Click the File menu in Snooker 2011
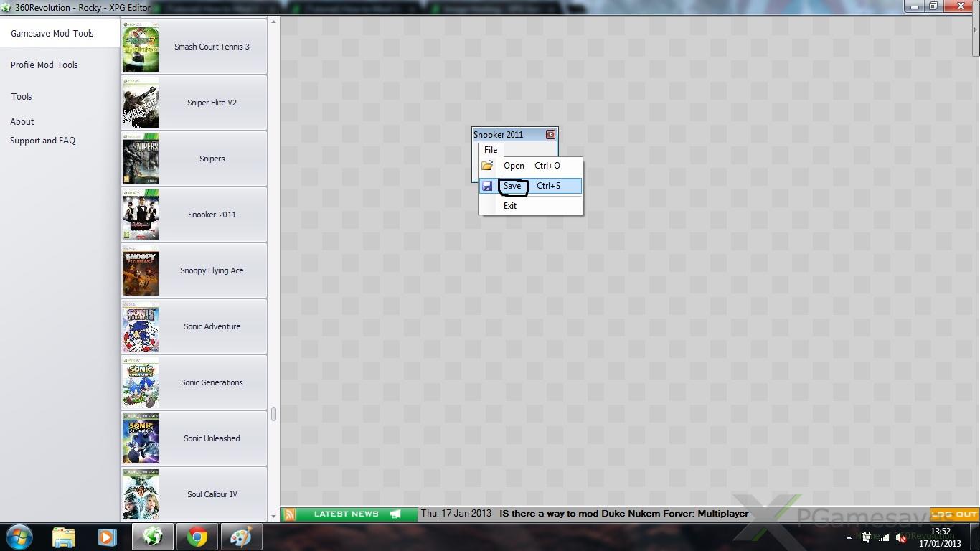 (491, 150)
